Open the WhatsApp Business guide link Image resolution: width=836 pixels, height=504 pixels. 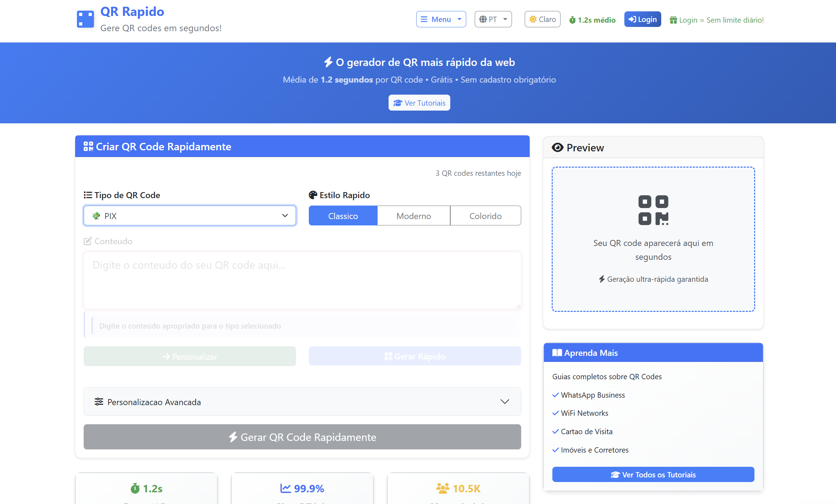point(592,395)
